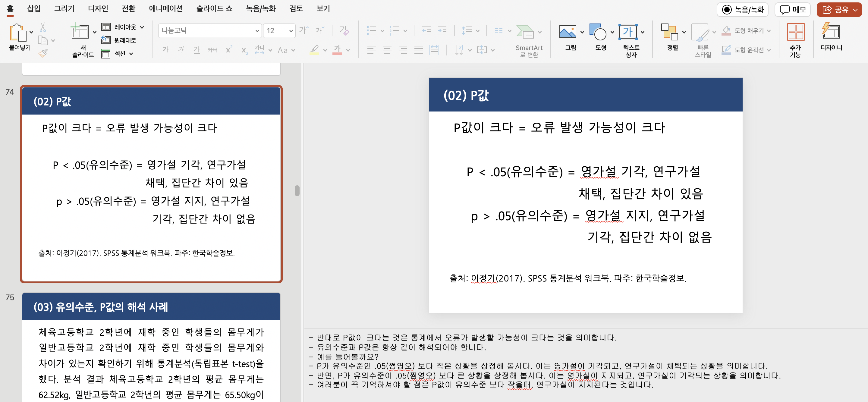Expand the 레이아웃 layout dropdown
This screenshot has height=402, width=868.
click(x=142, y=27)
